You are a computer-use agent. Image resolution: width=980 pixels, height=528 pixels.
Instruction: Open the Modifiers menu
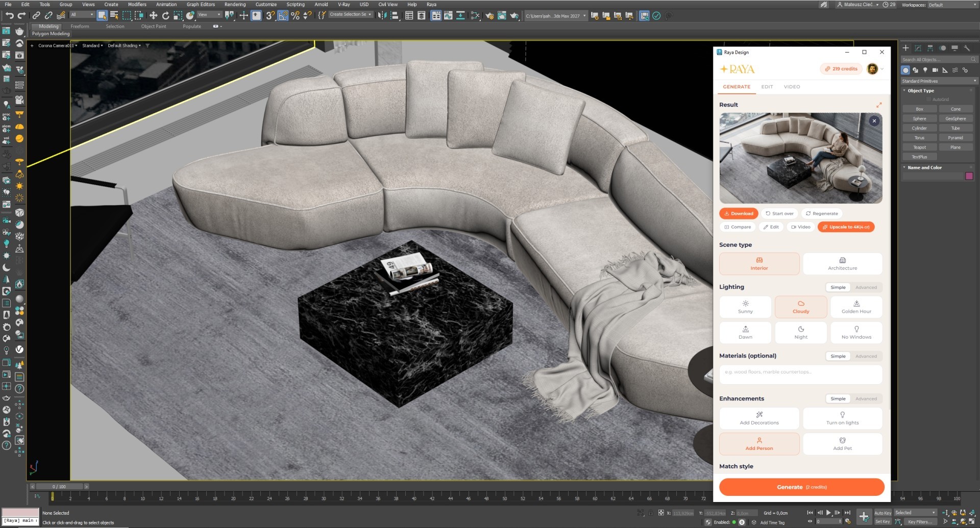point(137,4)
